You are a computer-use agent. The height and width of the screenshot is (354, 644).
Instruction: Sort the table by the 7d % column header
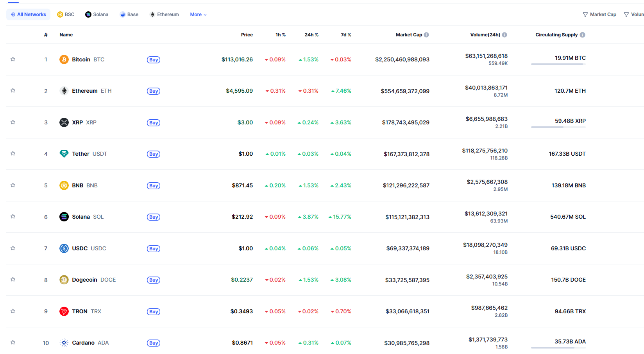(346, 35)
